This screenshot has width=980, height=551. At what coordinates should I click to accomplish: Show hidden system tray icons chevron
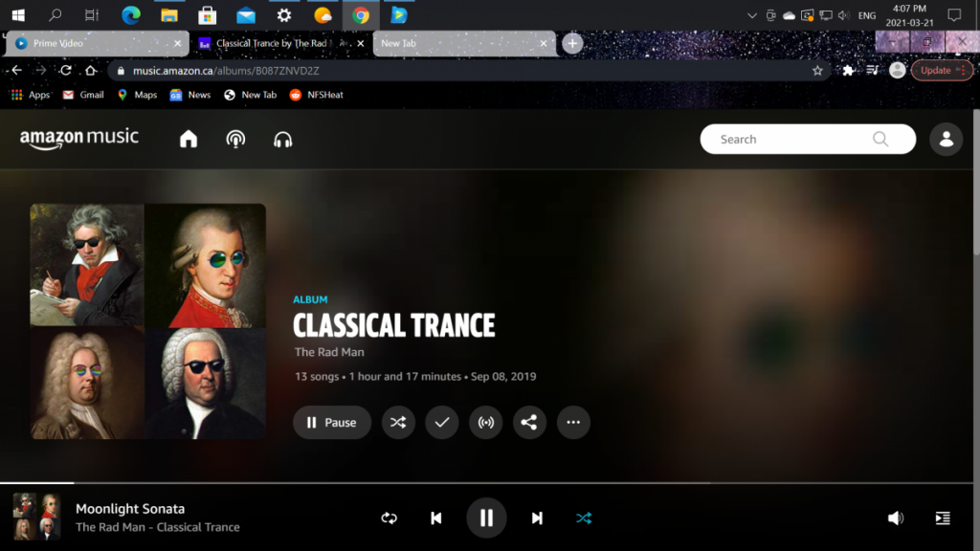point(752,15)
